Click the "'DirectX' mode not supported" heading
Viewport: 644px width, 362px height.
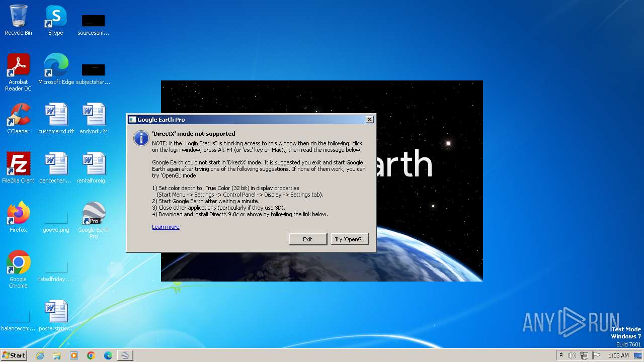click(x=194, y=134)
